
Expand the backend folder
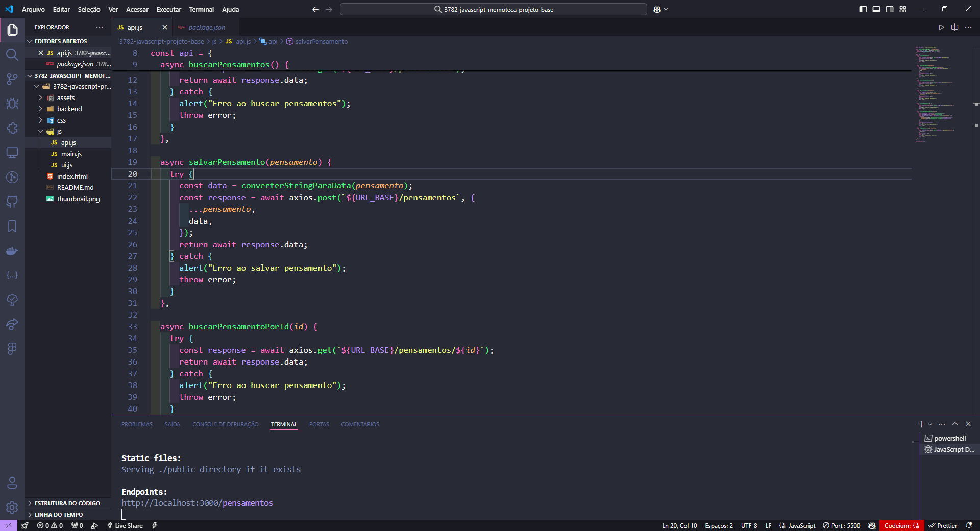pyautogui.click(x=69, y=109)
